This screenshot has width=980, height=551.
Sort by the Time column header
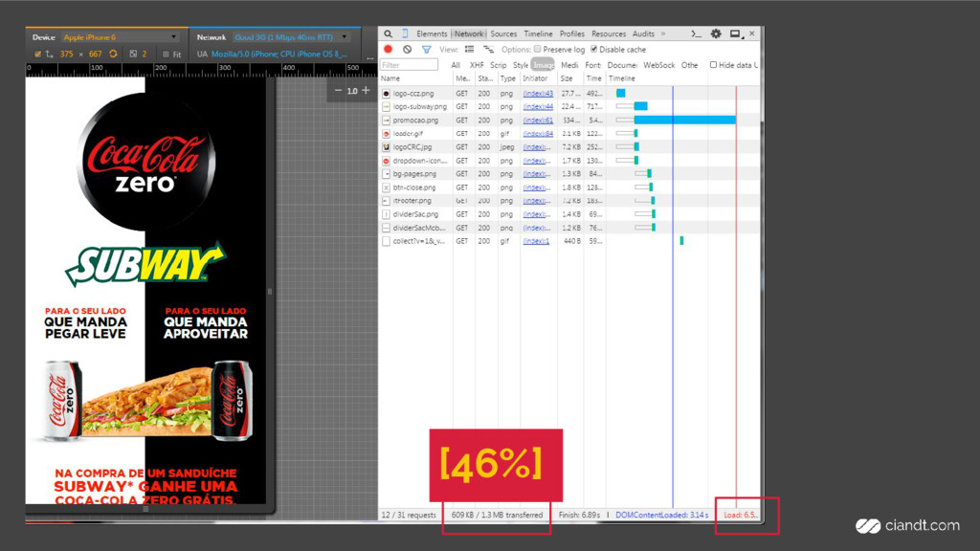[593, 78]
